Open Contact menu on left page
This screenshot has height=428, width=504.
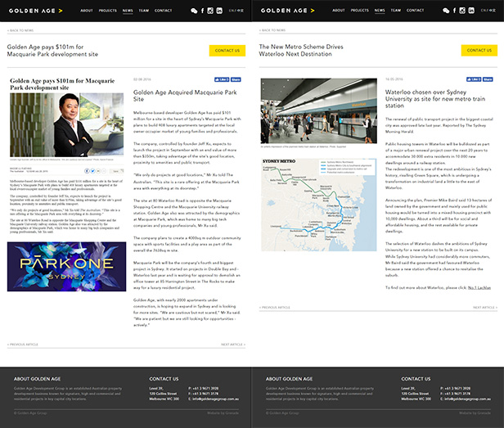(x=164, y=11)
